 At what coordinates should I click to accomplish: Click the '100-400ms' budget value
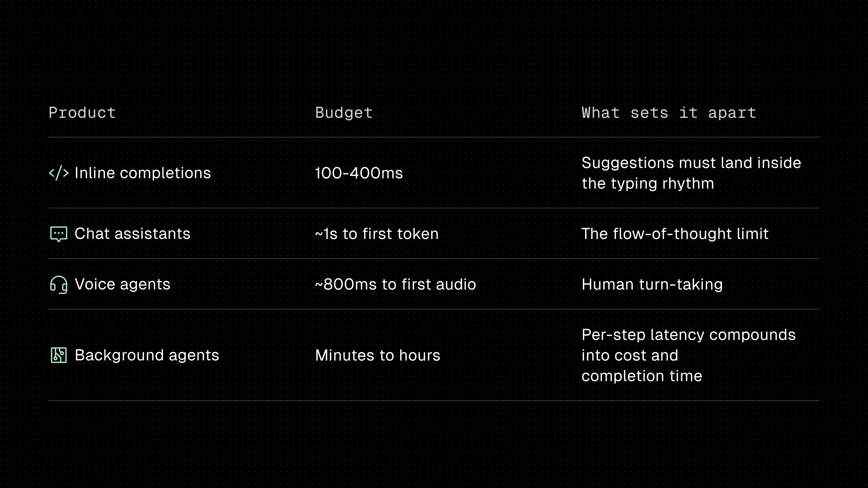[x=359, y=173]
